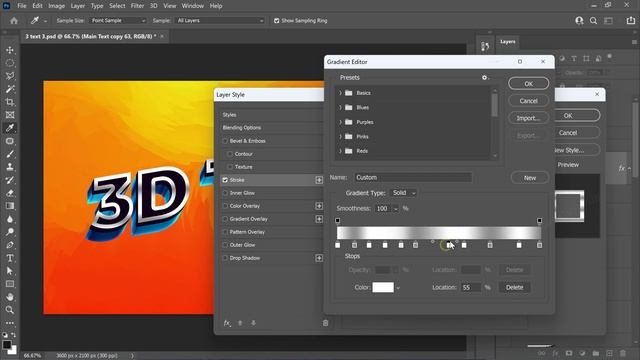The height and width of the screenshot is (360, 640).
Task: Open the gear menu in Gradient Editor presets
Action: pyautogui.click(x=484, y=78)
